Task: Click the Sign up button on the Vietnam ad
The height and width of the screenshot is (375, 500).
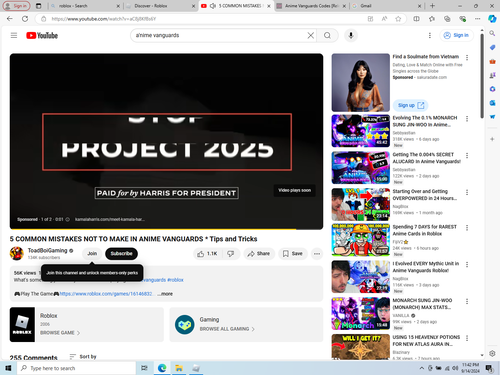Action: 411,105
